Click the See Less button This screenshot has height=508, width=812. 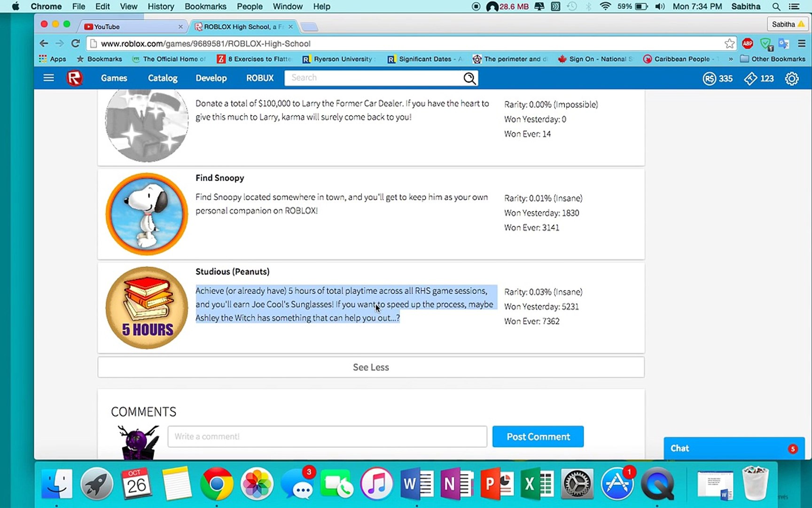371,367
